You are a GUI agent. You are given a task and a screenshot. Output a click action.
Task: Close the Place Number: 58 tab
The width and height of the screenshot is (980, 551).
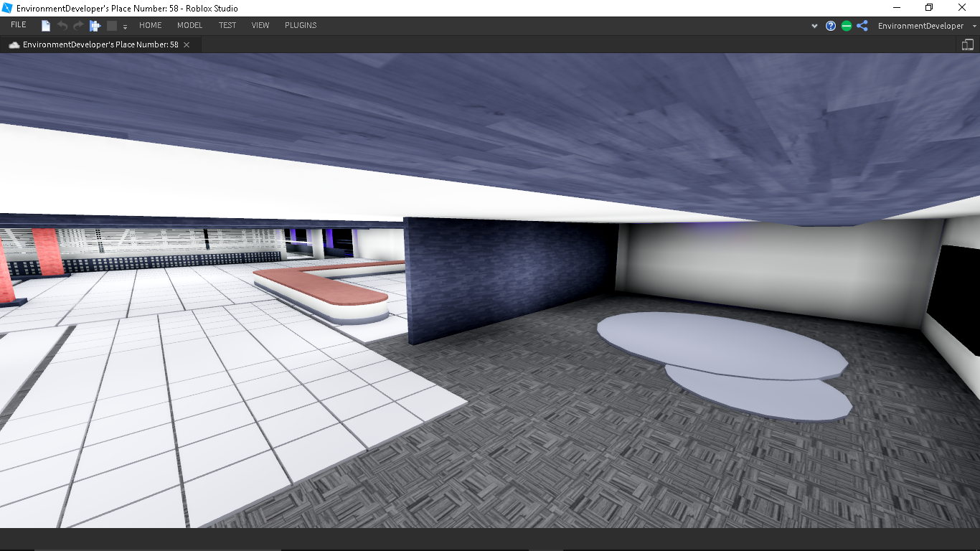(187, 44)
